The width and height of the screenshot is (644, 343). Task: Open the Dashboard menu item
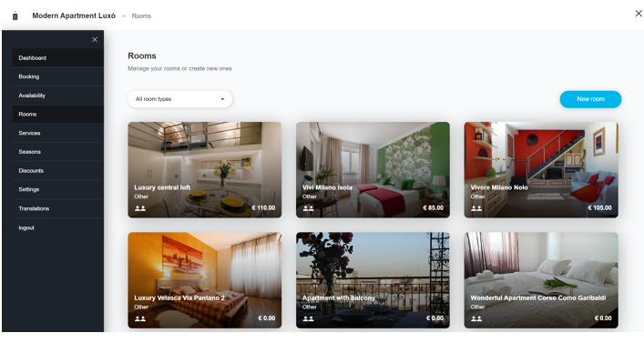(x=58, y=58)
